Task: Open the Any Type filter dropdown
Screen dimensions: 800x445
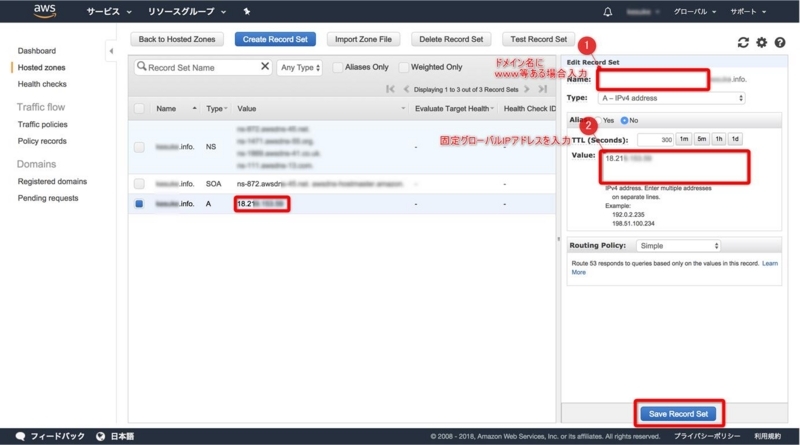Action: 299,67
